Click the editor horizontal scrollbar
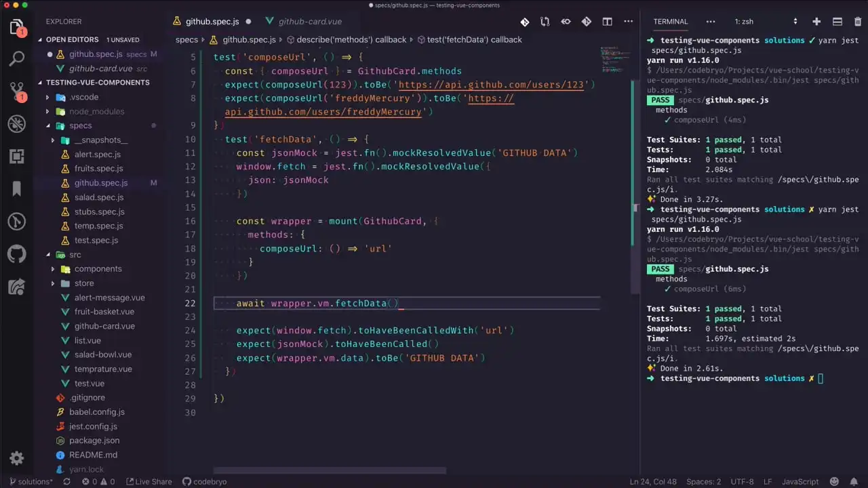The width and height of the screenshot is (868, 488). tap(330, 470)
